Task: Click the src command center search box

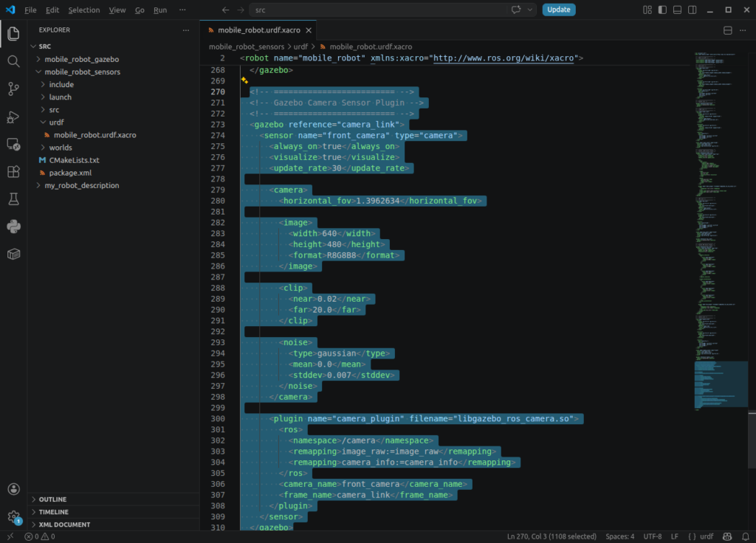Action: tap(393, 10)
